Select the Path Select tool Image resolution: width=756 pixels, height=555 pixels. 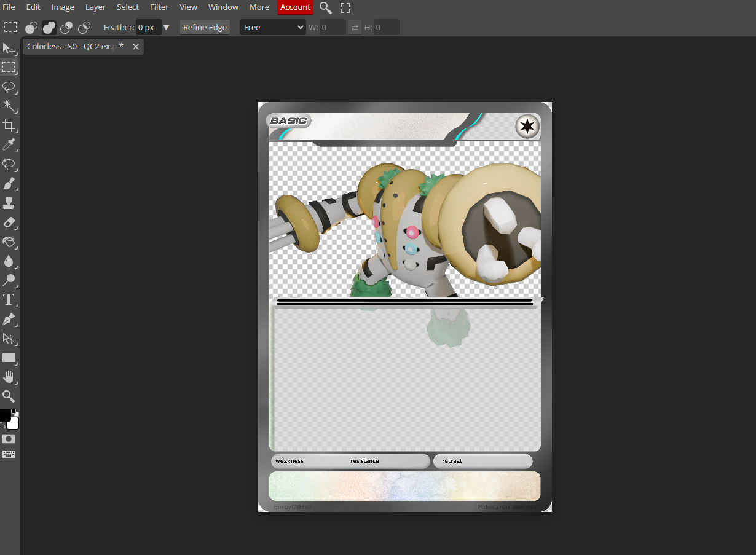click(9, 338)
